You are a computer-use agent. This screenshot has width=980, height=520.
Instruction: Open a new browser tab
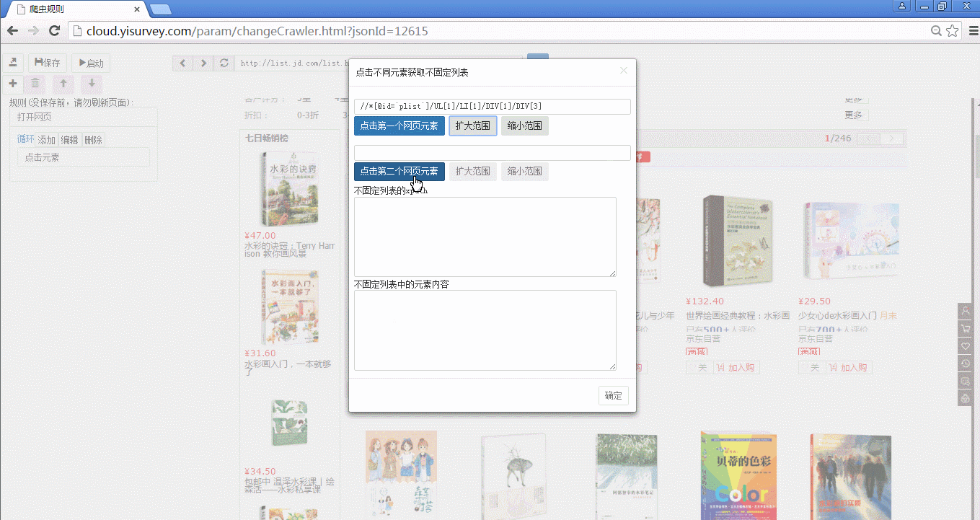[160, 9]
